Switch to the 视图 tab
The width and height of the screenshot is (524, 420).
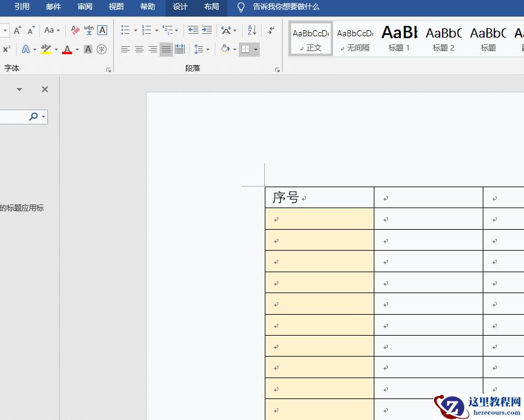tap(116, 7)
